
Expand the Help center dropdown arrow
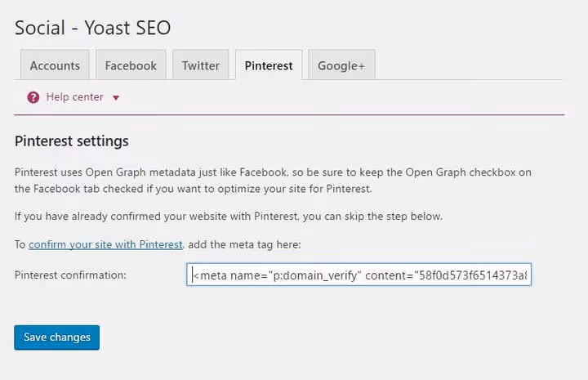[116, 98]
